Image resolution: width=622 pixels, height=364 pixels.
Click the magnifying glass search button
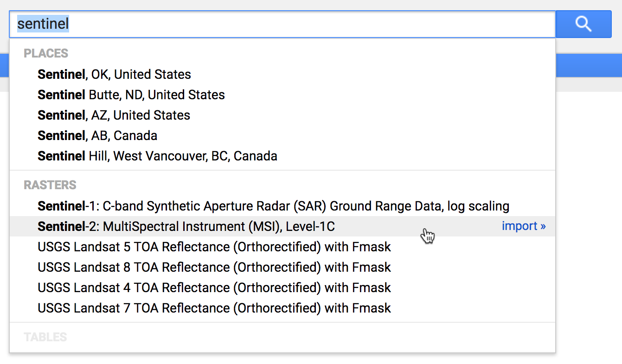tap(583, 24)
